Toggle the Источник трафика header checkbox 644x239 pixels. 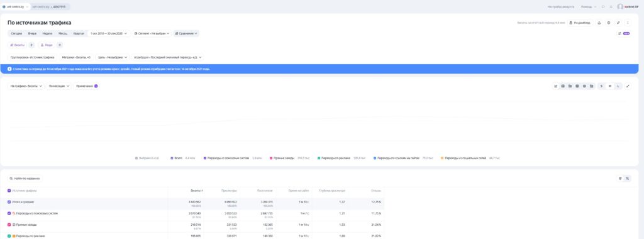[9, 191]
